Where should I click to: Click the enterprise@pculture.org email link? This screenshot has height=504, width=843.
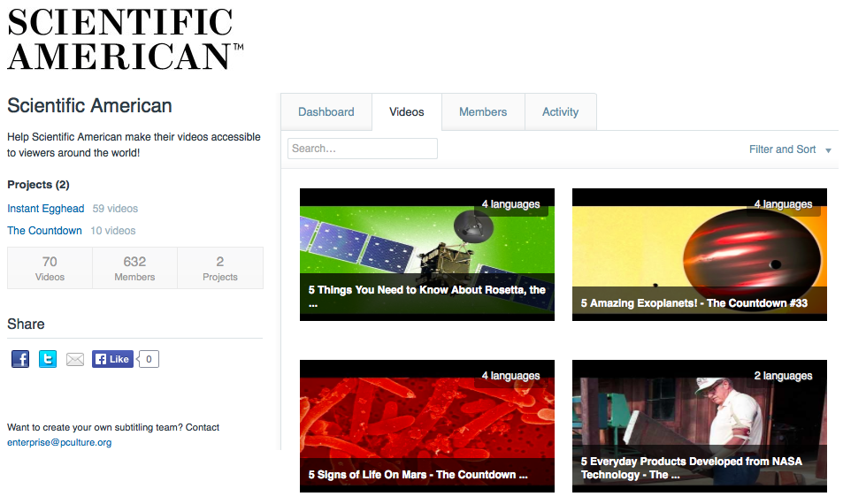point(59,442)
